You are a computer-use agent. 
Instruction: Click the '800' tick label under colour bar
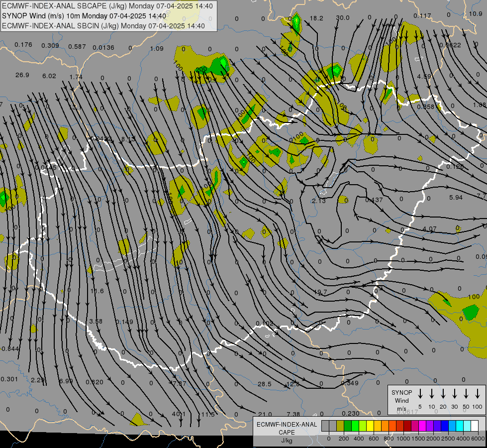coord(389,439)
